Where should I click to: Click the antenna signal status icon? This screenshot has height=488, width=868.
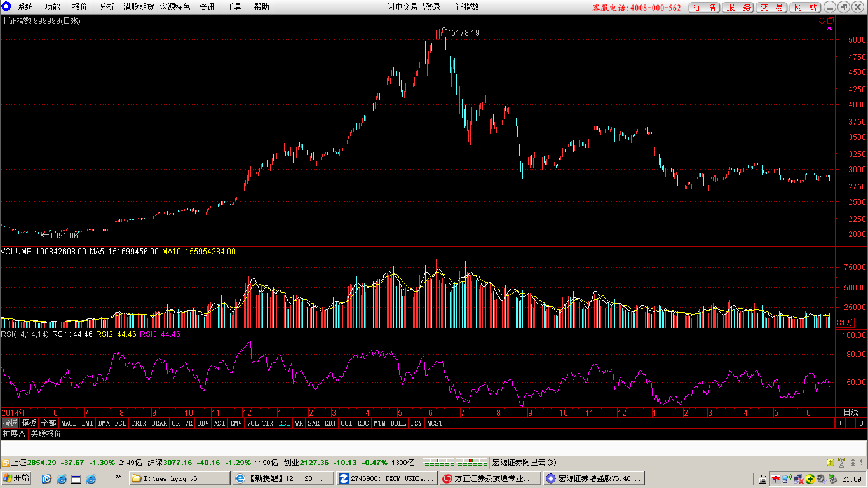[x=841, y=463]
